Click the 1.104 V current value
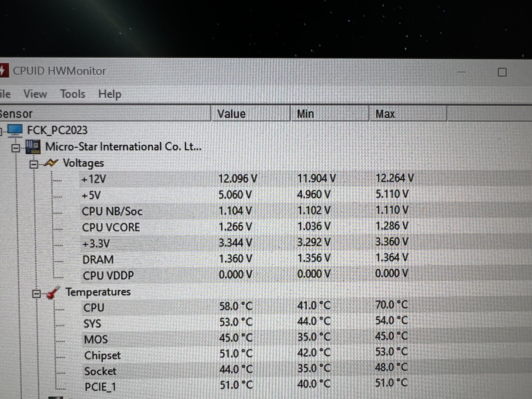The height and width of the screenshot is (399, 532). tap(235, 210)
